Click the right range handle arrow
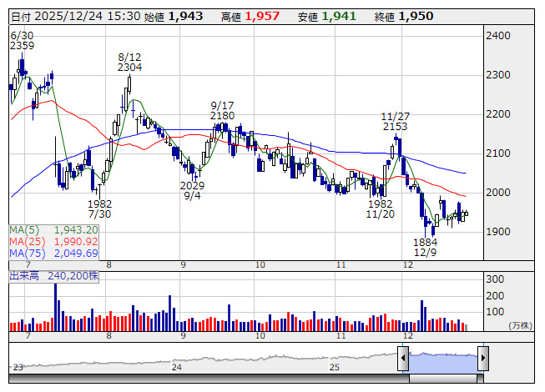 pyautogui.click(x=482, y=359)
